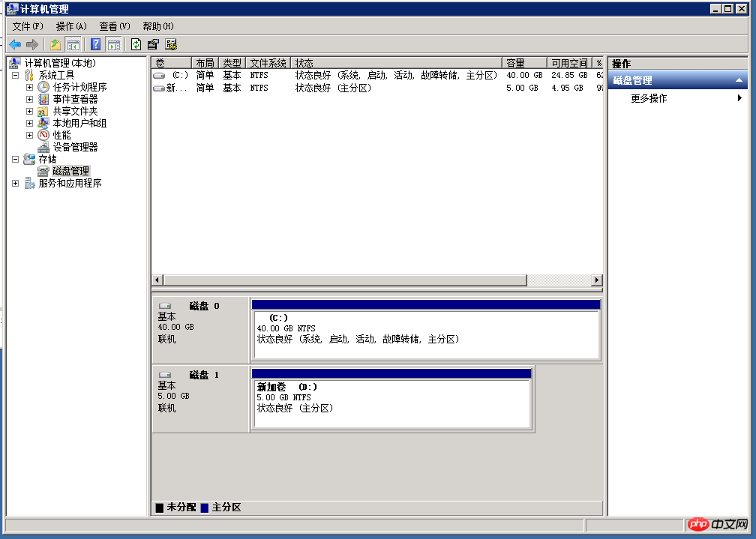Collapse the 存储 tree node
The image size is (756, 539).
tap(16, 159)
